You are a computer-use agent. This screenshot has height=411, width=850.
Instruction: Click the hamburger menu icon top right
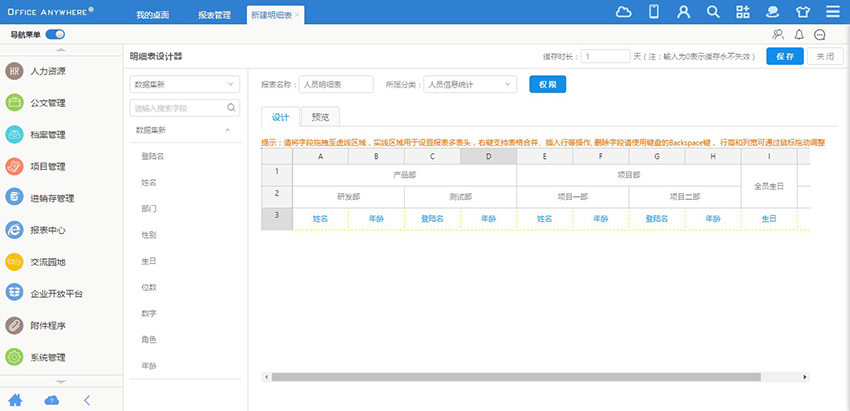tap(832, 12)
